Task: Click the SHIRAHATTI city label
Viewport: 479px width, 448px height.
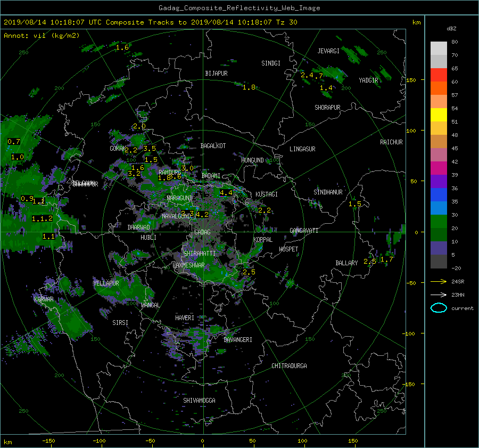Action: pos(200,253)
